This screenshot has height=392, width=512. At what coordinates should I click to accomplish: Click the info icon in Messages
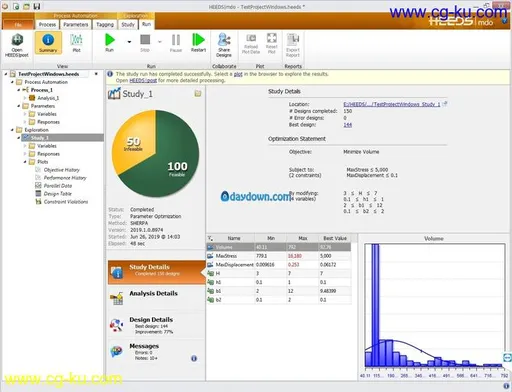[x=194, y=358]
